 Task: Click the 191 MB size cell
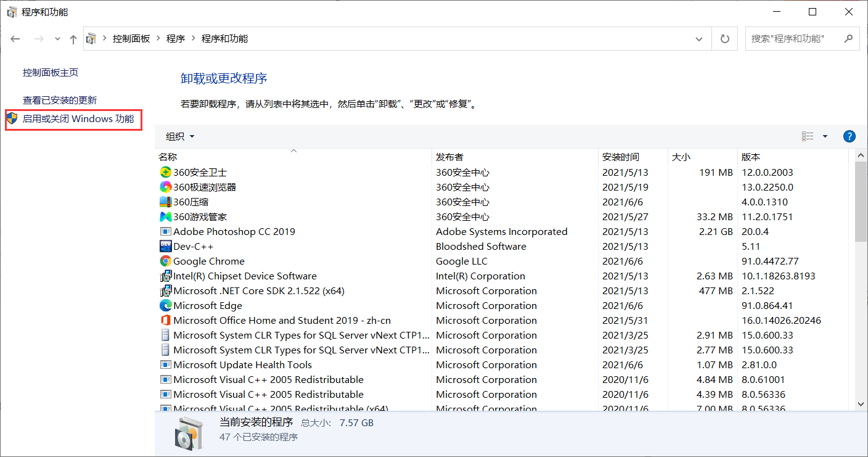[716, 172]
